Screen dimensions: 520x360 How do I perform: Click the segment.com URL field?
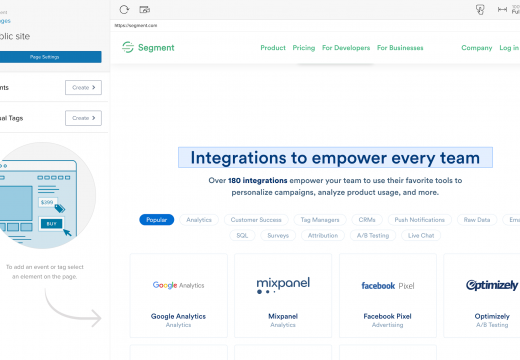pos(136,25)
